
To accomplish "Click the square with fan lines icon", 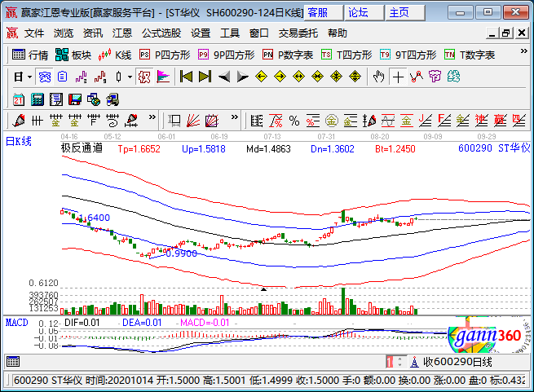I will pos(211,121).
